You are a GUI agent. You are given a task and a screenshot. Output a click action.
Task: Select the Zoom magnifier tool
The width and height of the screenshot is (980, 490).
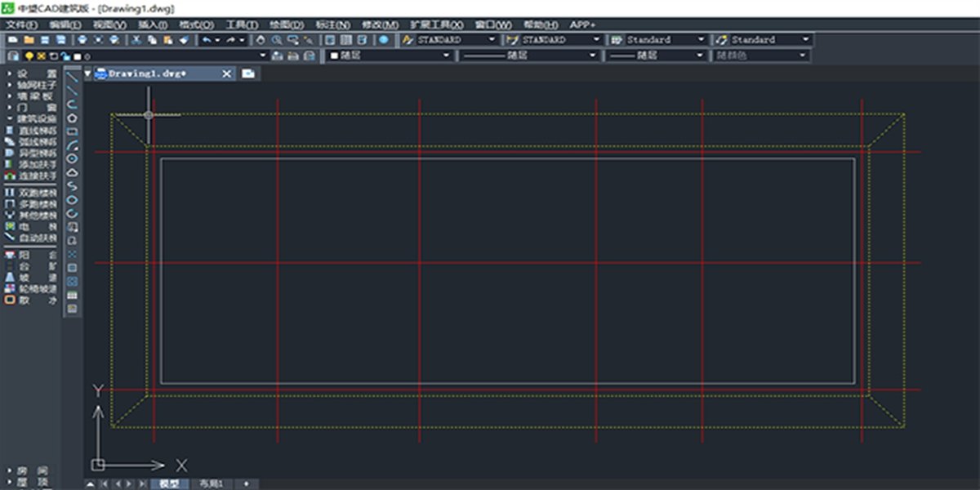tap(278, 39)
